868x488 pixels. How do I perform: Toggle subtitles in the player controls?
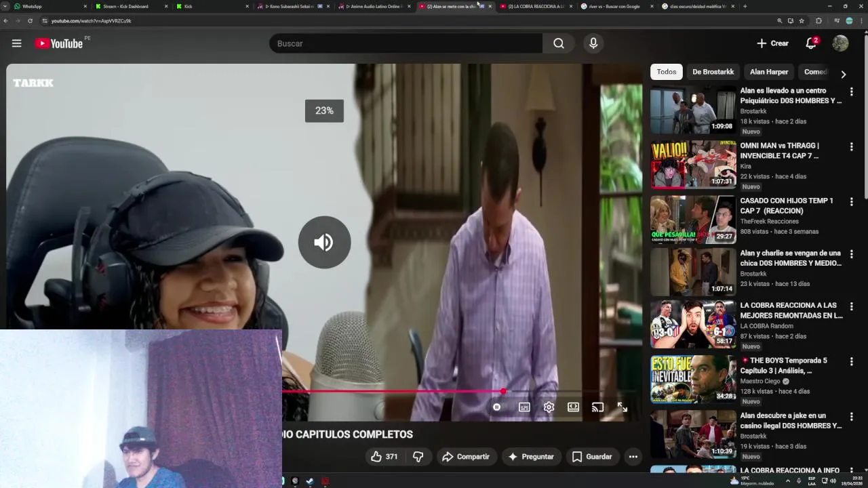(524, 407)
